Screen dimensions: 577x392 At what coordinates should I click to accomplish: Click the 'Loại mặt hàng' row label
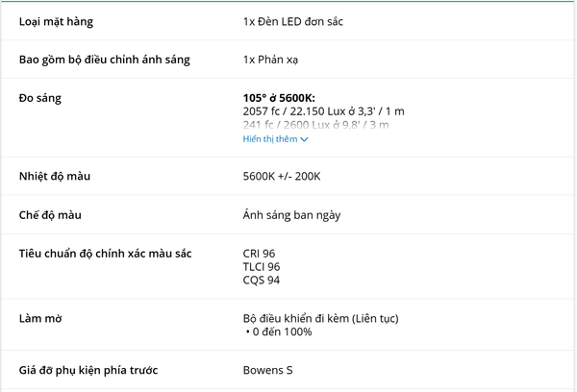(x=57, y=21)
